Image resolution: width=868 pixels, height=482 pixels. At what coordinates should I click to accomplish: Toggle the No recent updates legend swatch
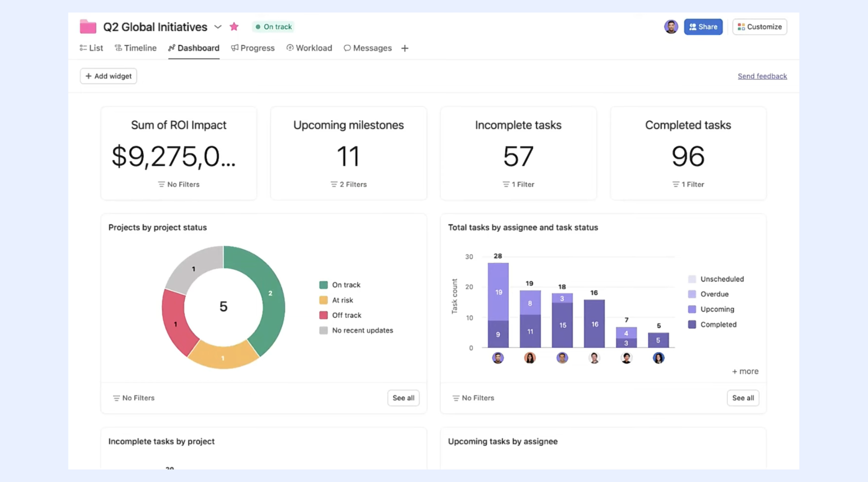tap(323, 330)
